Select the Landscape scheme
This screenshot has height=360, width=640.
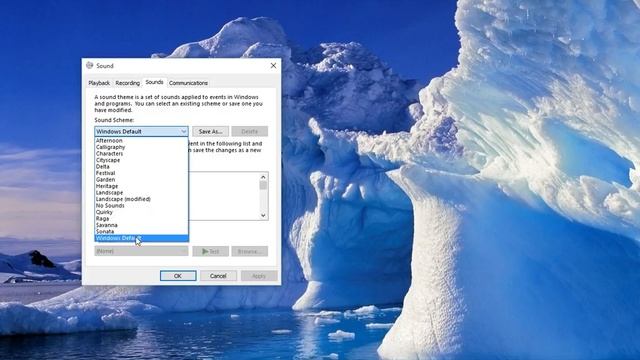click(141, 193)
